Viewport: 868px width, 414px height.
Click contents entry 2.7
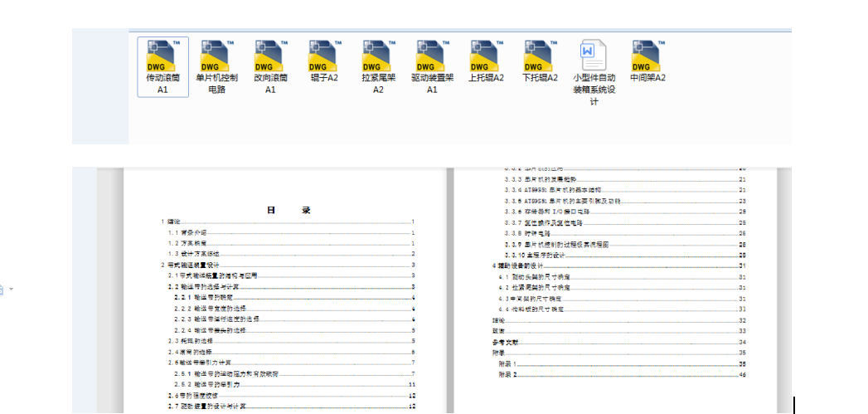292,407
